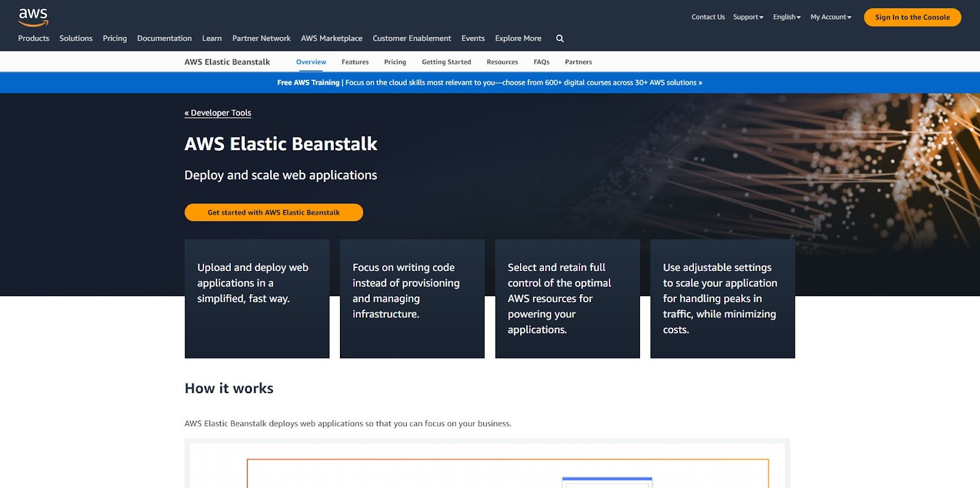Open Customer Enablement menu item

[412, 39]
